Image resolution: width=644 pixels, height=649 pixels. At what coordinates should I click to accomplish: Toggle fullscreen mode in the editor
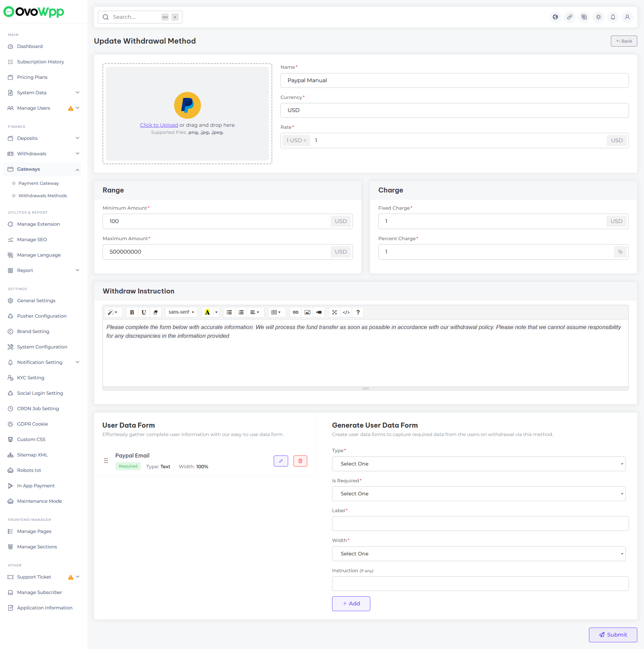tap(334, 312)
